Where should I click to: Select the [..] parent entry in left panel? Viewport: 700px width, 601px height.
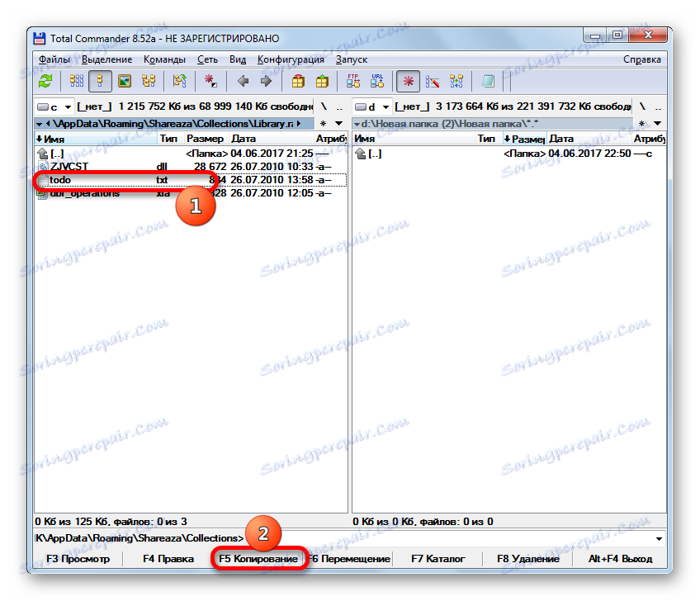(191, 154)
